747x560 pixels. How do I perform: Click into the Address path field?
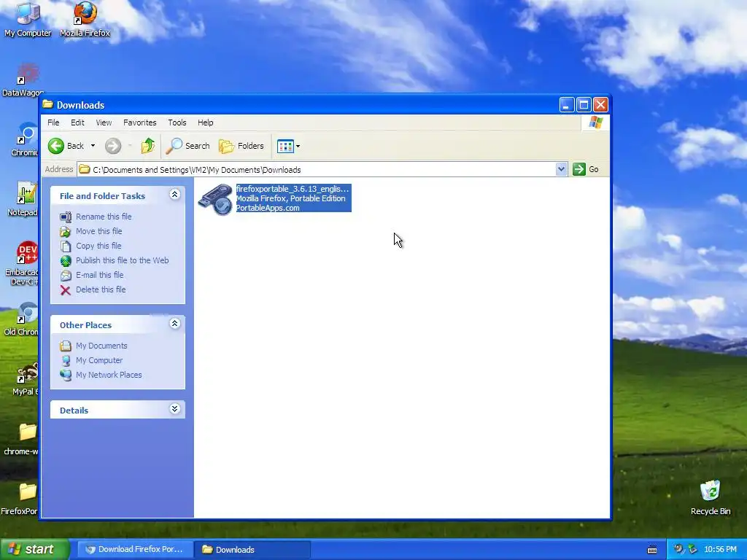[x=317, y=169]
